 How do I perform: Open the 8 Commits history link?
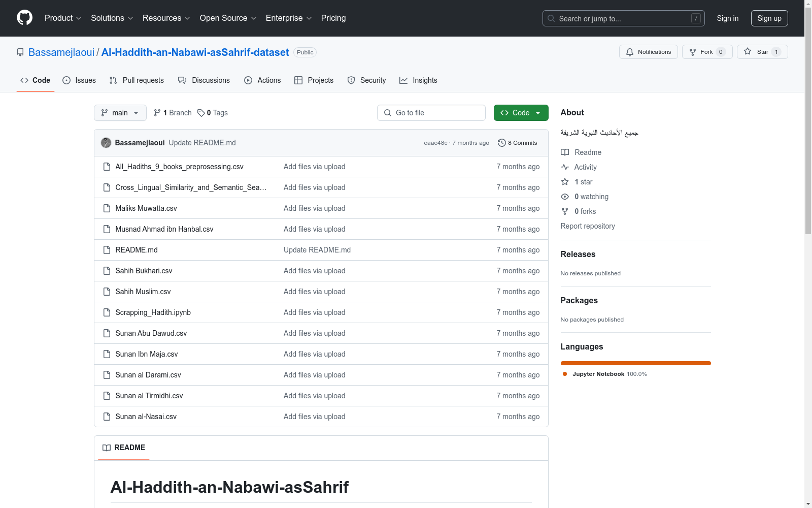tap(518, 143)
